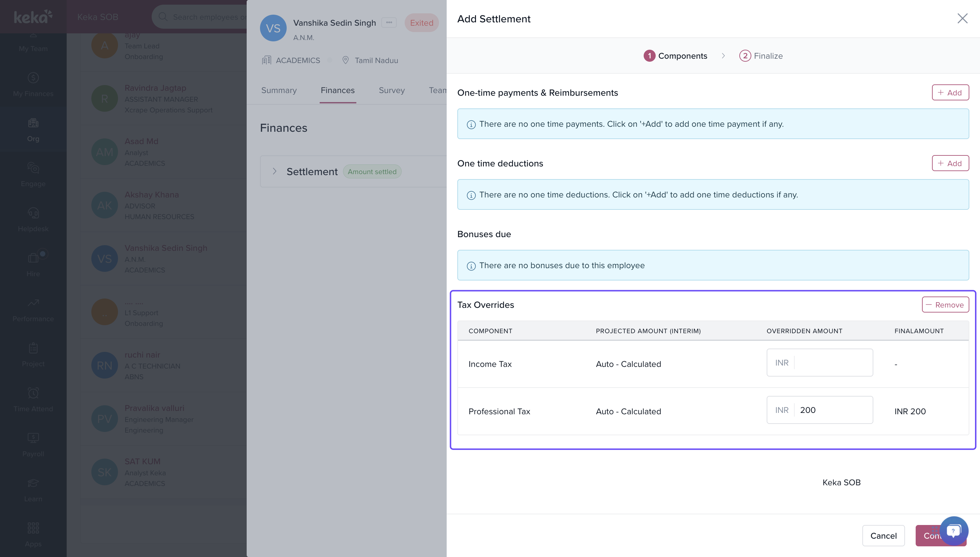Open ruchi nair's profile
This screenshot has width=980, height=557.
[142, 355]
